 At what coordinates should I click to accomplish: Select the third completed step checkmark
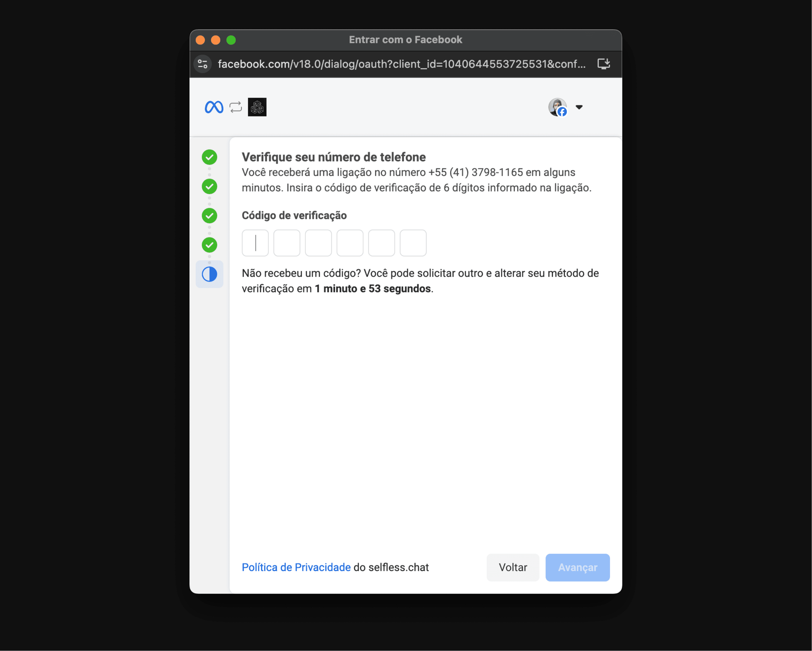tap(209, 216)
